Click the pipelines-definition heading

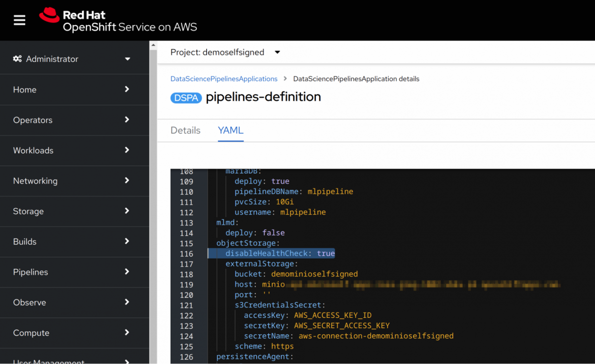pyautogui.click(x=263, y=97)
